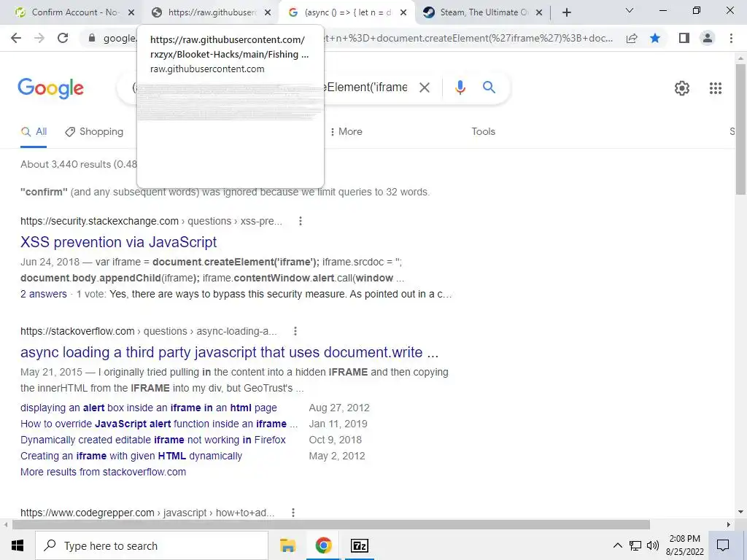Open the Chrome three-dot menu
The height and width of the screenshot is (560, 747).
coord(731,38)
